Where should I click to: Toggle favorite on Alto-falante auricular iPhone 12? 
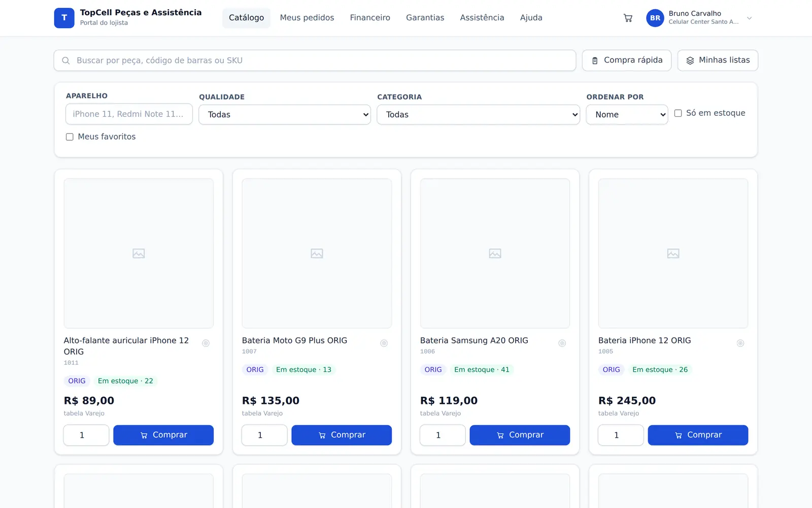(206, 343)
